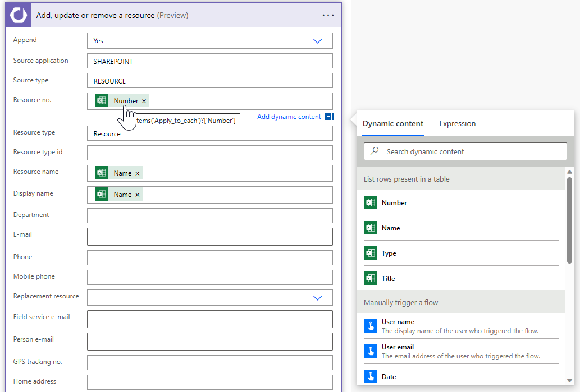Viewport: 580px width, 392px height.
Task: Click the Add dynamic content link
Action: click(289, 117)
